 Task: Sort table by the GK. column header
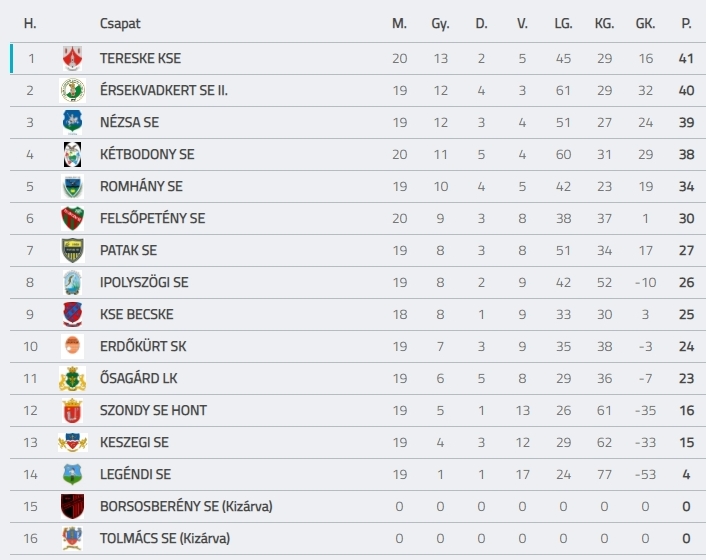tap(645, 23)
